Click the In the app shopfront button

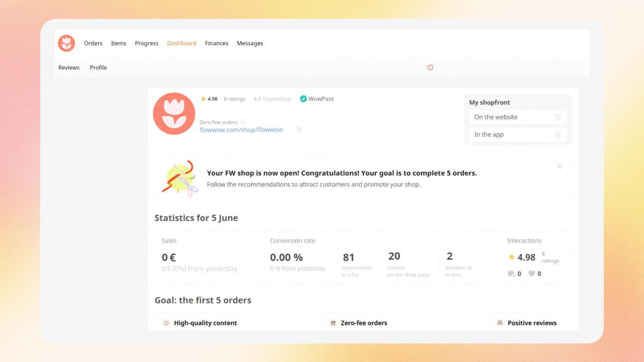click(x=517, y=135)
